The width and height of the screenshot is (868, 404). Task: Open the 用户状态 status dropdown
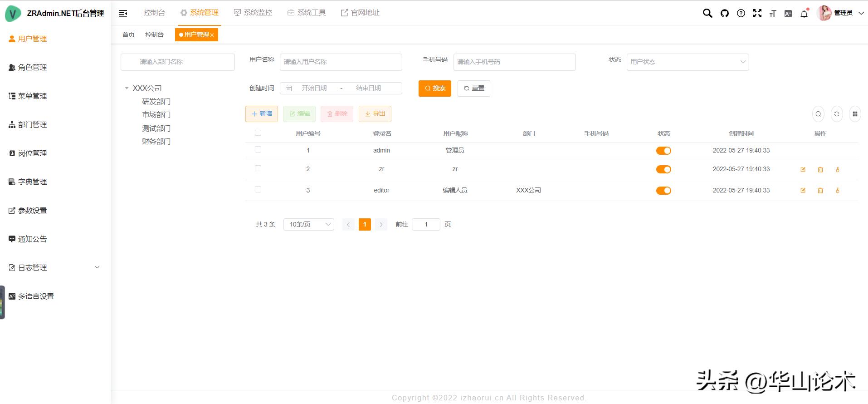(688, 62)
